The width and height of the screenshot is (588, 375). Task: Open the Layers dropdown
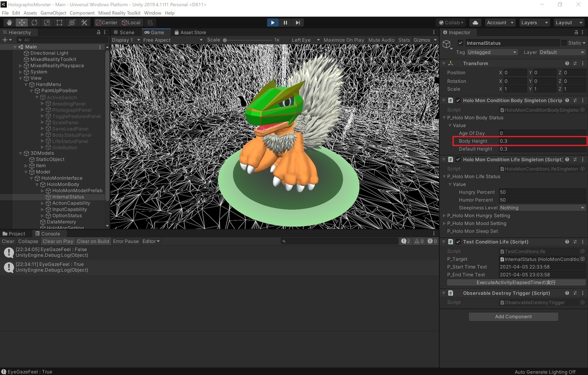click(534, 23)
